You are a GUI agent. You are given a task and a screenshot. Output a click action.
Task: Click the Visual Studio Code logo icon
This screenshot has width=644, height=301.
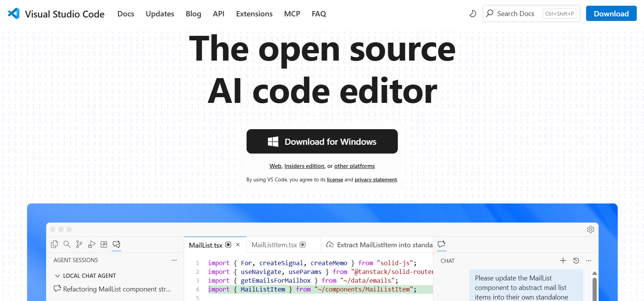14,14
